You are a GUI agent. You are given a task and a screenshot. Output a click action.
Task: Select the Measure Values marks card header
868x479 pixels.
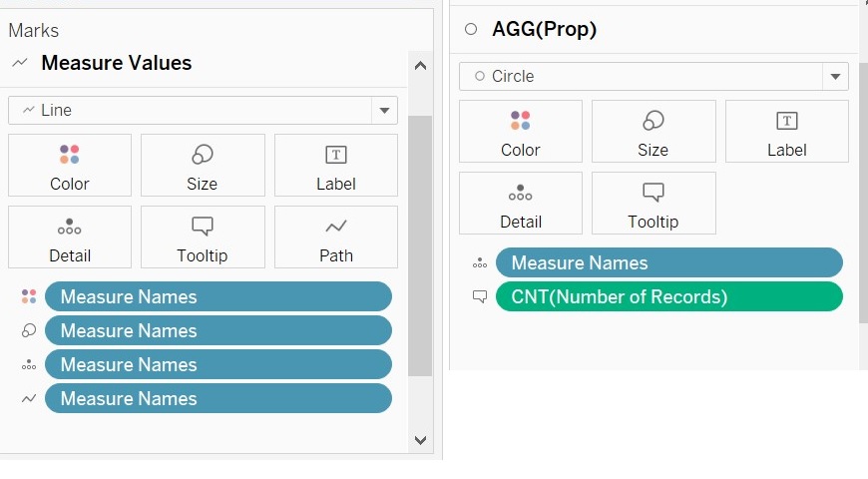point(116,63)
